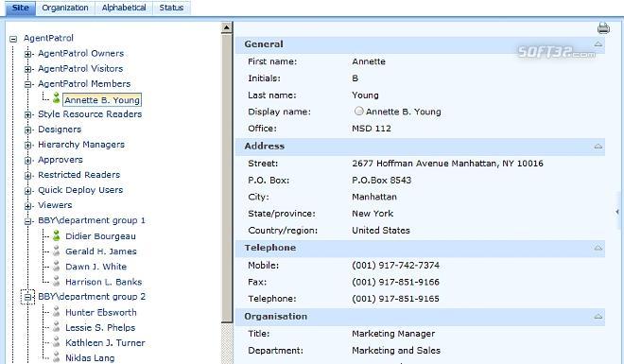Viewport: 624px width, 364px height.
Task: Select Harrison L. Banks entry
Action: (x=104, y=282)
